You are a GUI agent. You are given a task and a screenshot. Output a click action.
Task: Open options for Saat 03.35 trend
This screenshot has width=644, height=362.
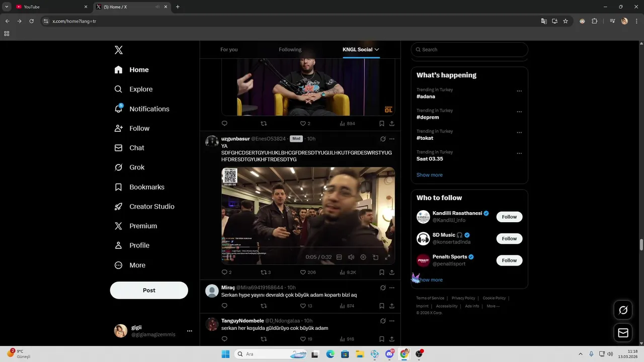[x=519, y=153]
